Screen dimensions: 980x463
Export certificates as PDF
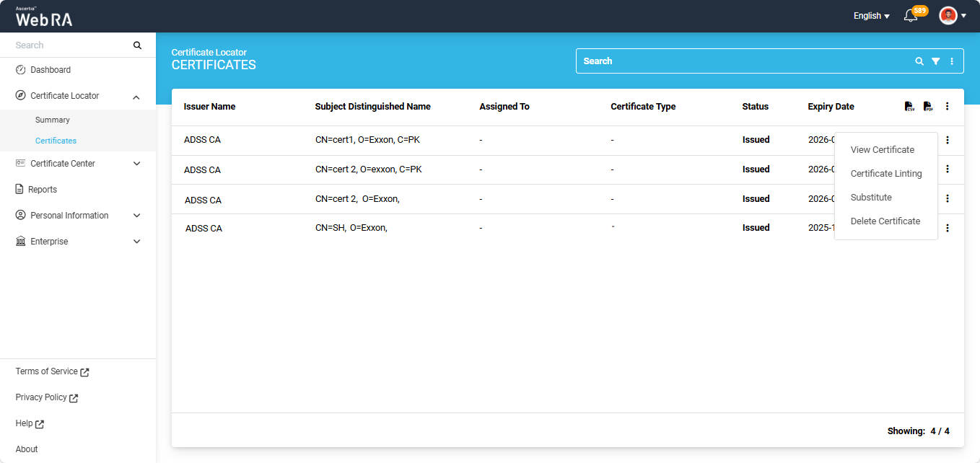[928, 107]
